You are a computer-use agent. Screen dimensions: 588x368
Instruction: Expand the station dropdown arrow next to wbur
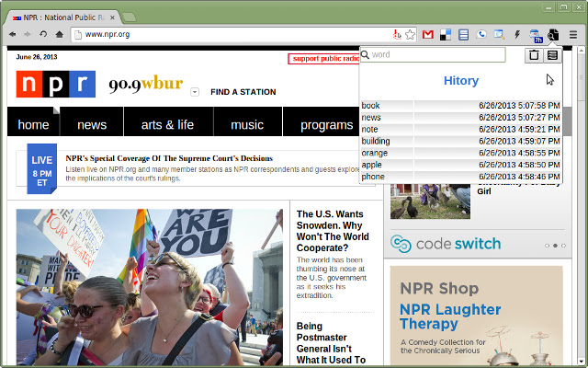point(195,92)
